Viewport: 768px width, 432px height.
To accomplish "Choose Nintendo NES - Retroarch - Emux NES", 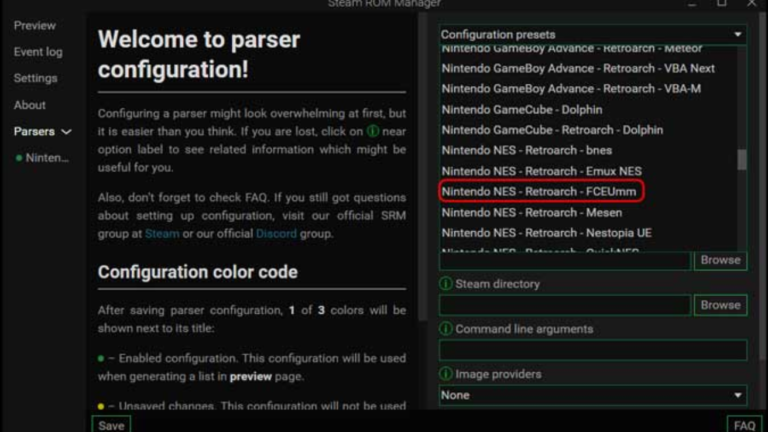I will (541, 171).
